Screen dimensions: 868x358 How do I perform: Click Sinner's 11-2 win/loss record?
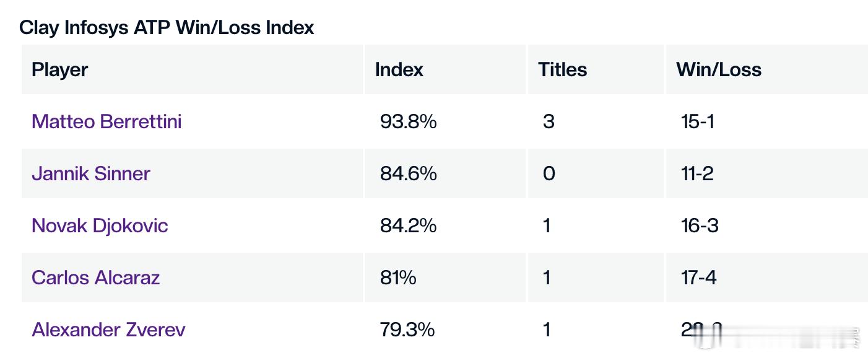[x=697, y=173]
